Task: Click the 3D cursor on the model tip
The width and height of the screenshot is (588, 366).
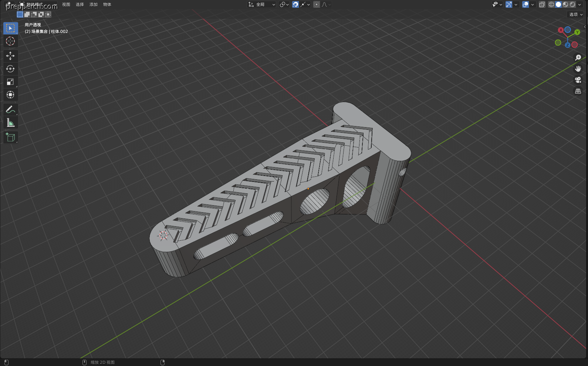Action: [163, 235]
